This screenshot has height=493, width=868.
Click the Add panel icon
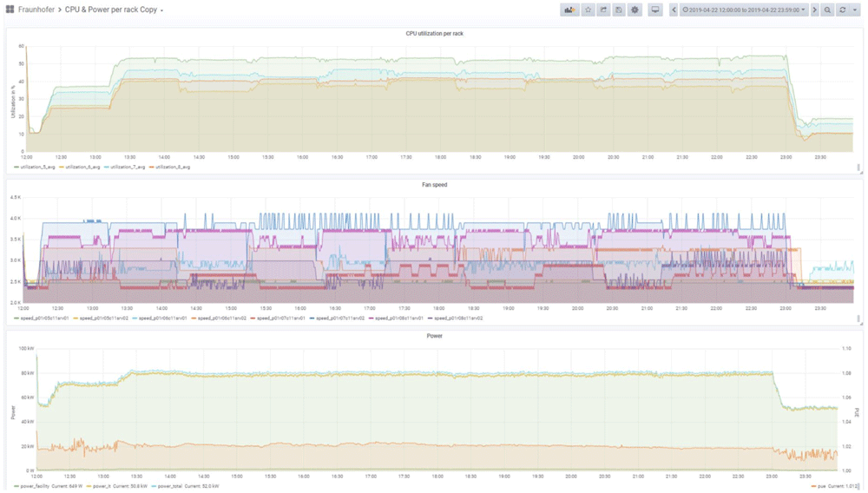(569, 10)
